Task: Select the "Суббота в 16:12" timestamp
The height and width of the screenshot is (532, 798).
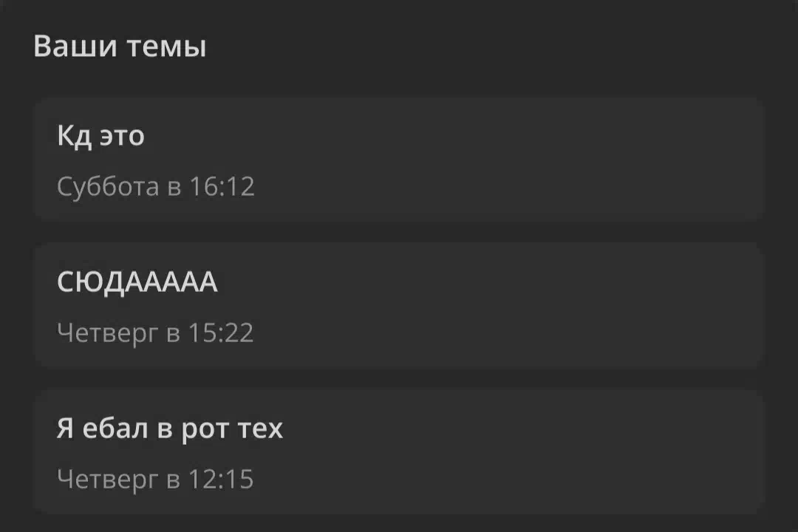Action: point(156,186)
